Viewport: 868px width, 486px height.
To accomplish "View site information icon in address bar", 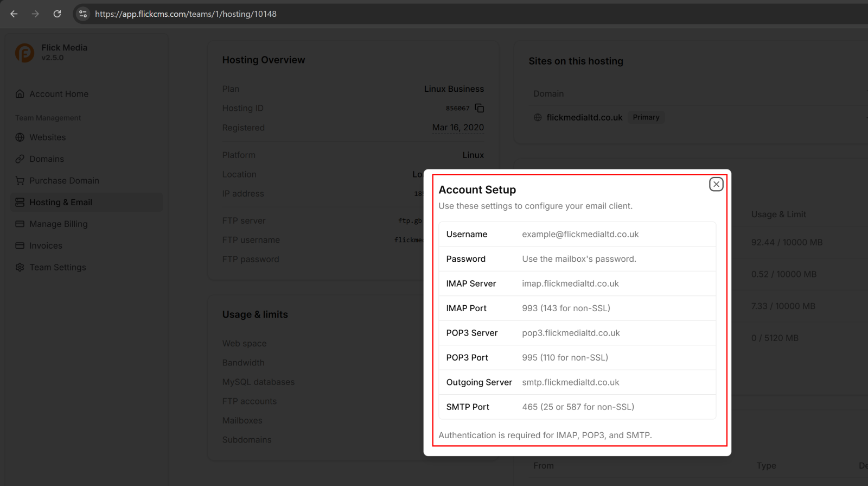I will 83,14.
